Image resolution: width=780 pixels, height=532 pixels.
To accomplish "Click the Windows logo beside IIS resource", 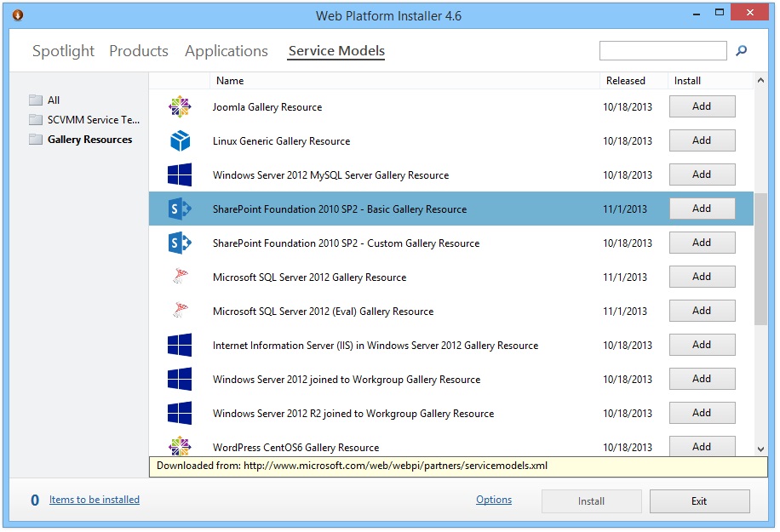I will 180,345.
